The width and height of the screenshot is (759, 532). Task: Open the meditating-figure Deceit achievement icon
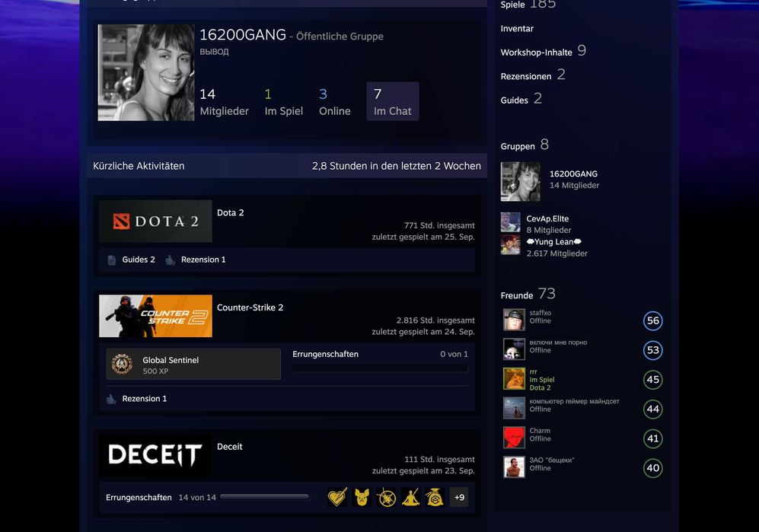(x=410, y=497)
